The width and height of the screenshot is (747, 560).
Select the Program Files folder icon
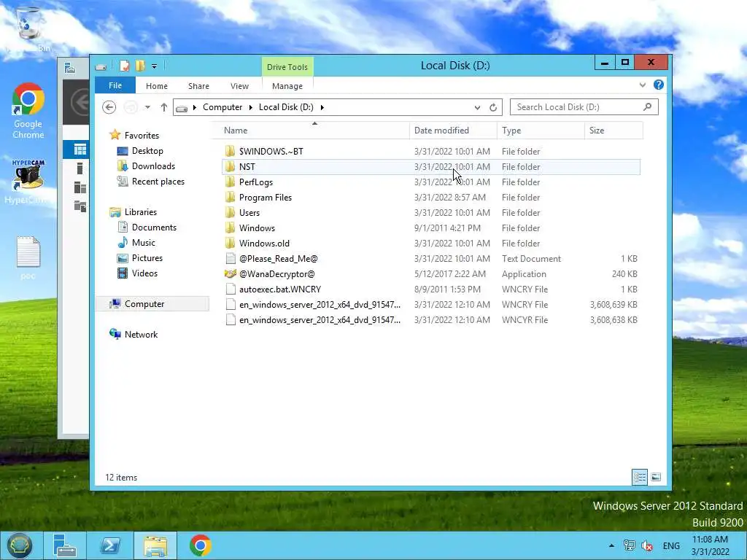230,197
